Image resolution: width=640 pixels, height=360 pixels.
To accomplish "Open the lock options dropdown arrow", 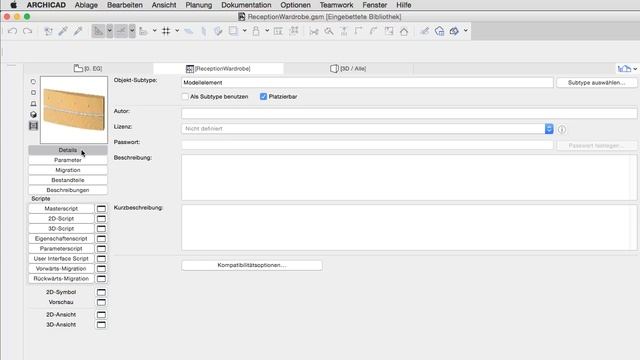I will click(267, 31).
